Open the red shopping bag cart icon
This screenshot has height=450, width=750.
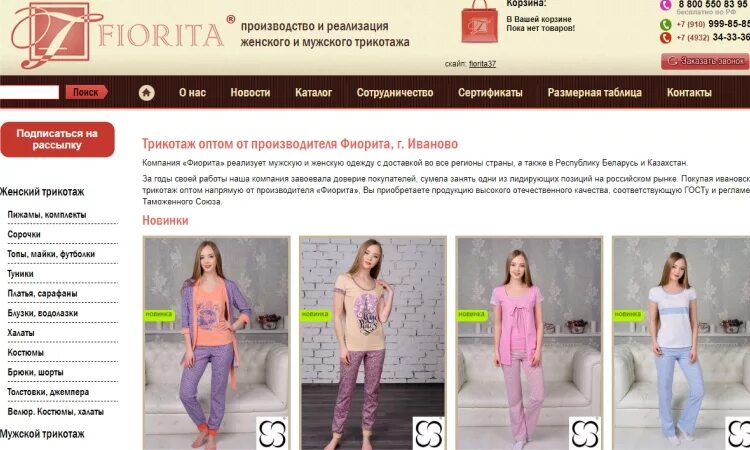coord(479,22)
